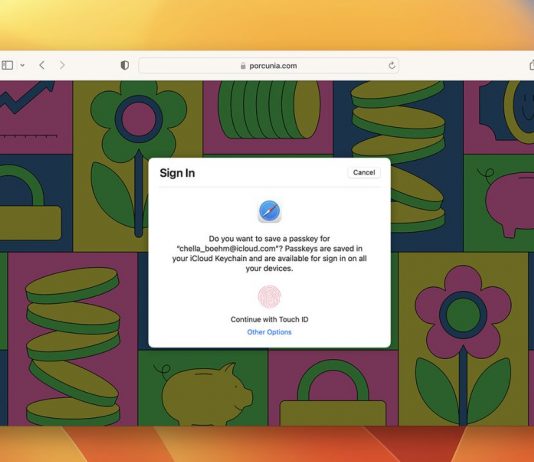Click the porcunia.com address bar

pyautogui.click(x=269, y=66)
